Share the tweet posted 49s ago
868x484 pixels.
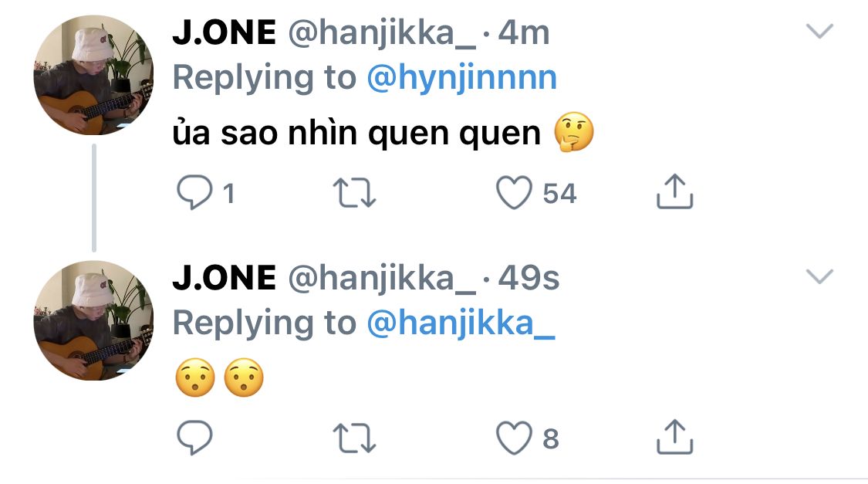point(674,437)
